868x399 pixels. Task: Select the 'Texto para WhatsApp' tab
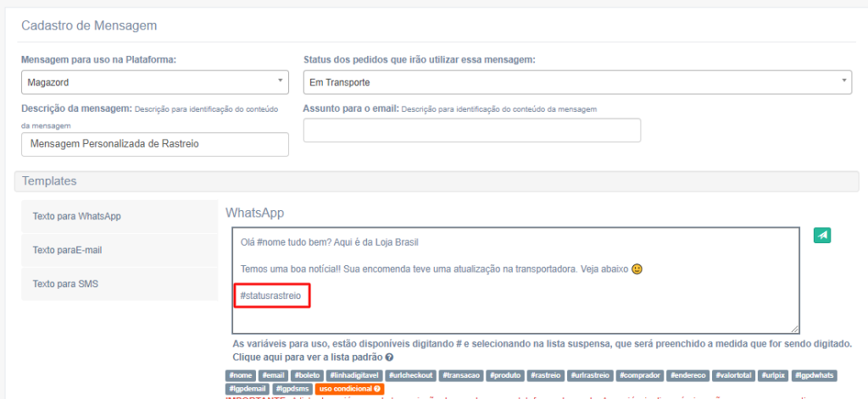click(x=120, y=216)
